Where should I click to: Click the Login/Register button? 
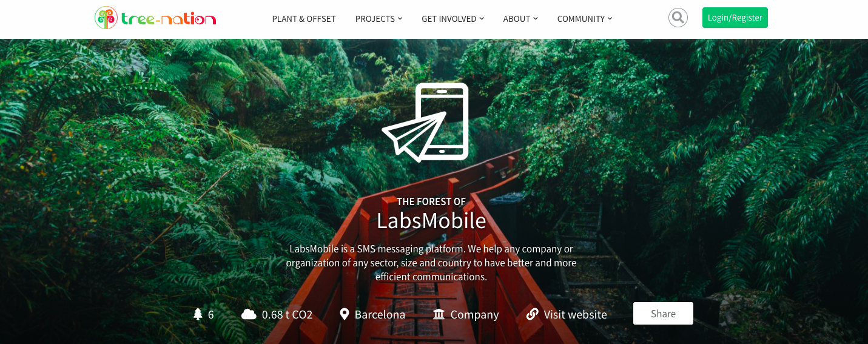click(x=735, y=18)
